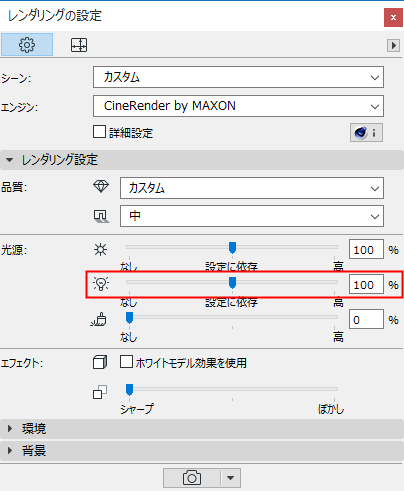Screen dimensions: 404x491
Task: Click the panel flyout arrow button
Action: [x=393, y=45]
